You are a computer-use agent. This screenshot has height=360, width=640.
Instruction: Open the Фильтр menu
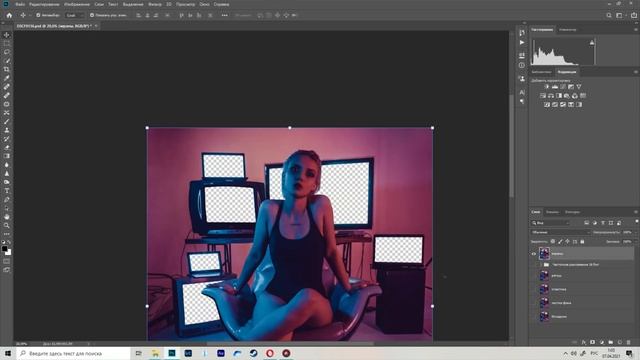pos(155,4)
